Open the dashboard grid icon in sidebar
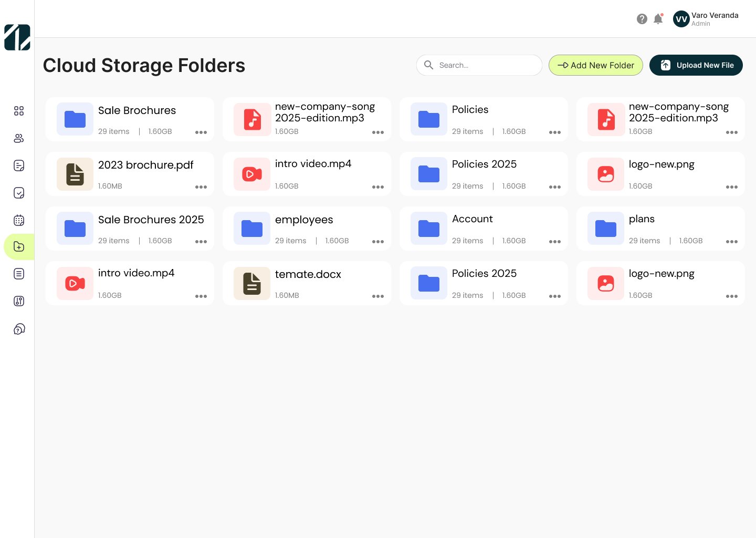Viewport: 756px width, 538px height. point(19,111)
